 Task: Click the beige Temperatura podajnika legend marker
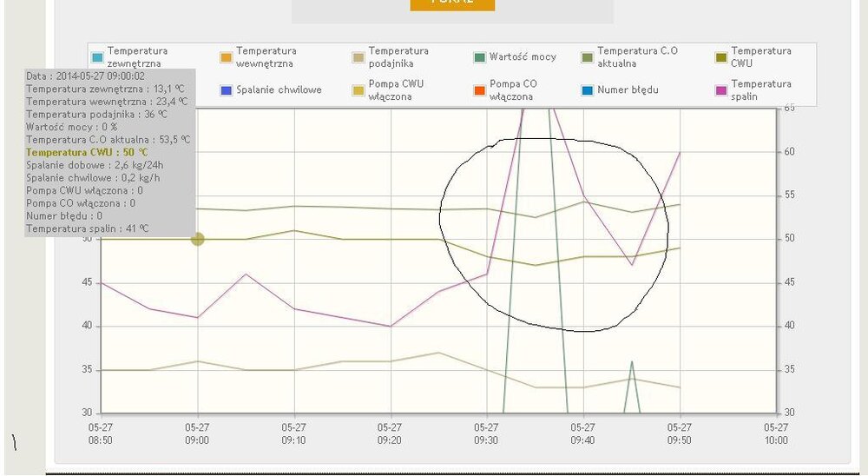coord(358,57)
